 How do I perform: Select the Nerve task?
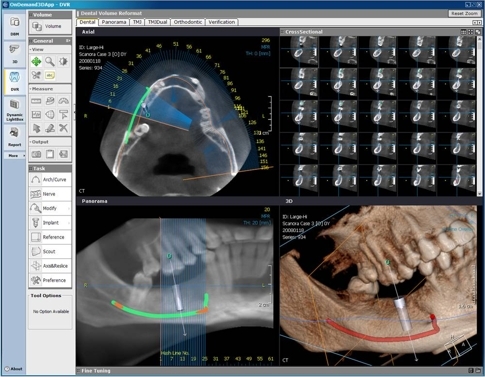(50, 194)
